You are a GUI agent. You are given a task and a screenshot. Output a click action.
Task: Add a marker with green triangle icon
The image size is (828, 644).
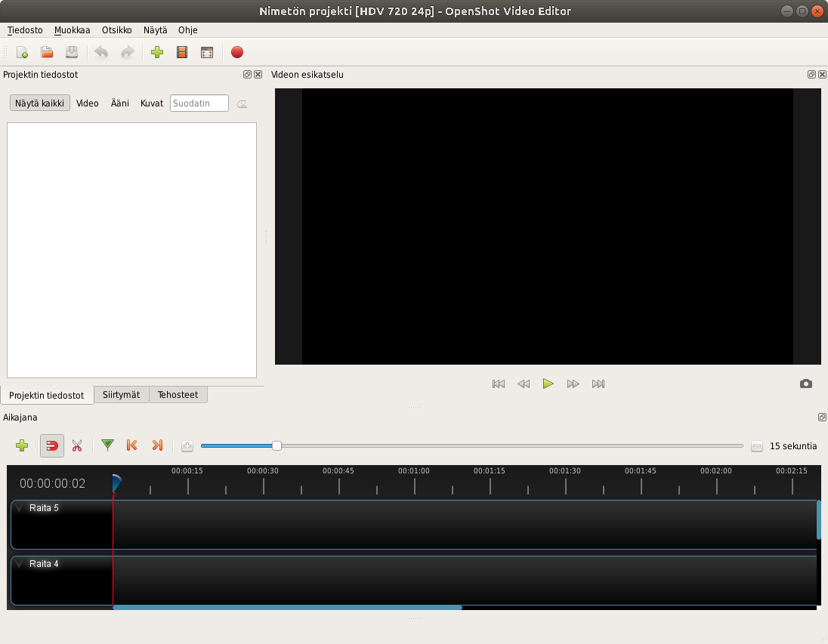pyautogui.click(x=107, y=445)
